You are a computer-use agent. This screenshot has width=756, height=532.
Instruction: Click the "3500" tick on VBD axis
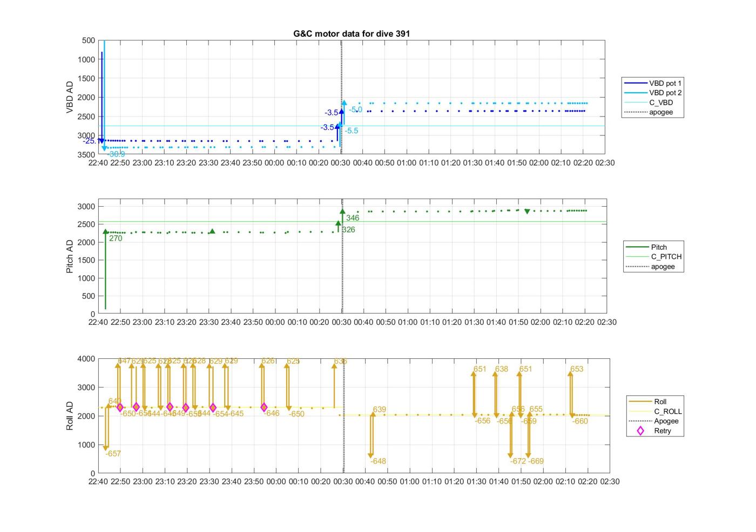[x=86, y=154]
